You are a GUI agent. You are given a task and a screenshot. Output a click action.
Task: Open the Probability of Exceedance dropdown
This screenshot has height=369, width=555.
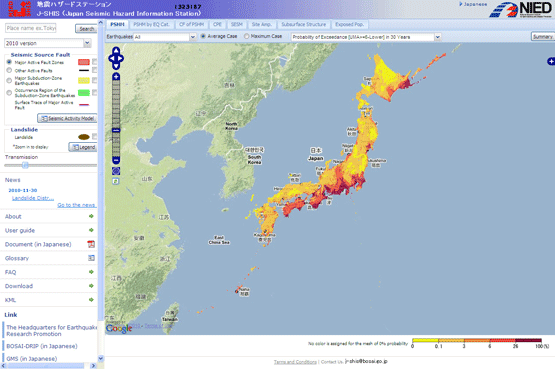pos(366,37)
